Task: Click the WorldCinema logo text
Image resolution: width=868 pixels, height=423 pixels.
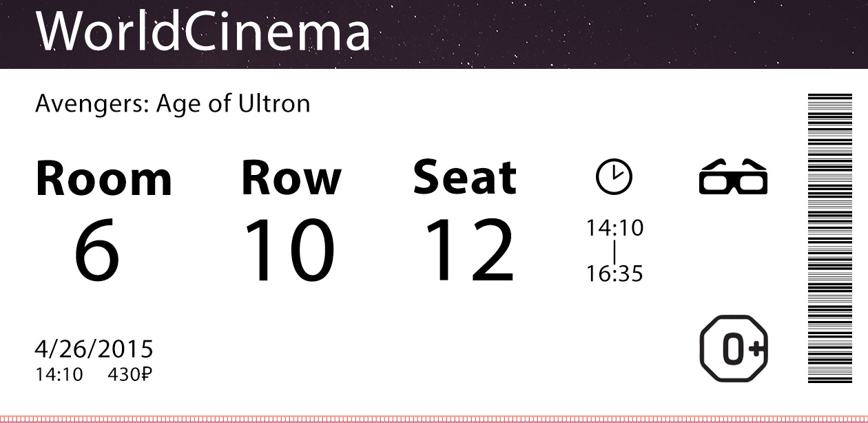Action: click(203, 31)
